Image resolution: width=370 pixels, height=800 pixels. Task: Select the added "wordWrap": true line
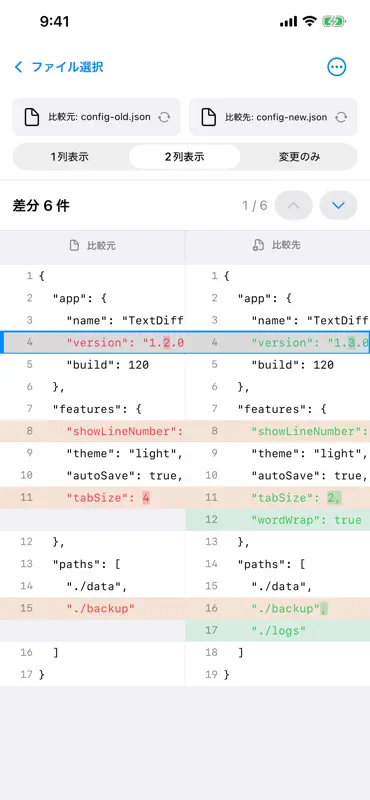(278, 520)
